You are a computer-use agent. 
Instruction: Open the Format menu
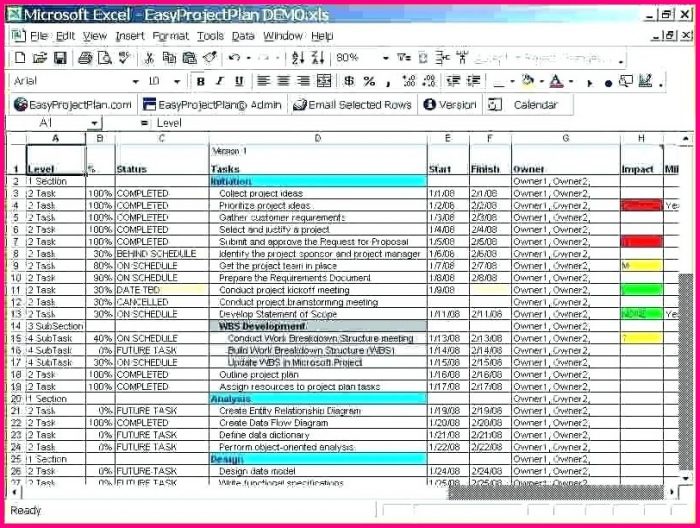tap(171, 36)
